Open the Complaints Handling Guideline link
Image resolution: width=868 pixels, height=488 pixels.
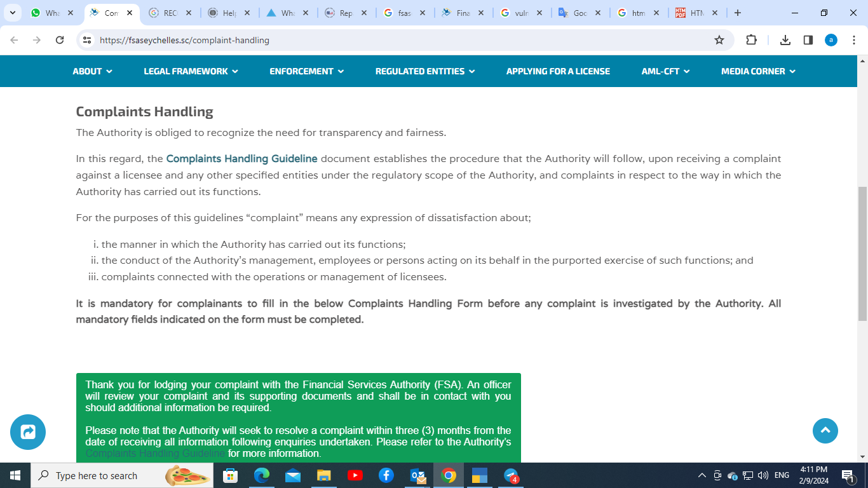(x=241, y=159)
